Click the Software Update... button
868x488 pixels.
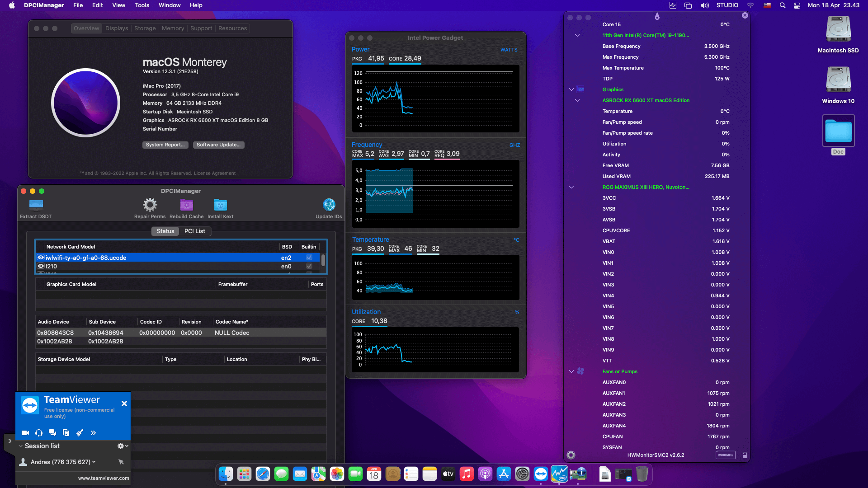point(219,145)
